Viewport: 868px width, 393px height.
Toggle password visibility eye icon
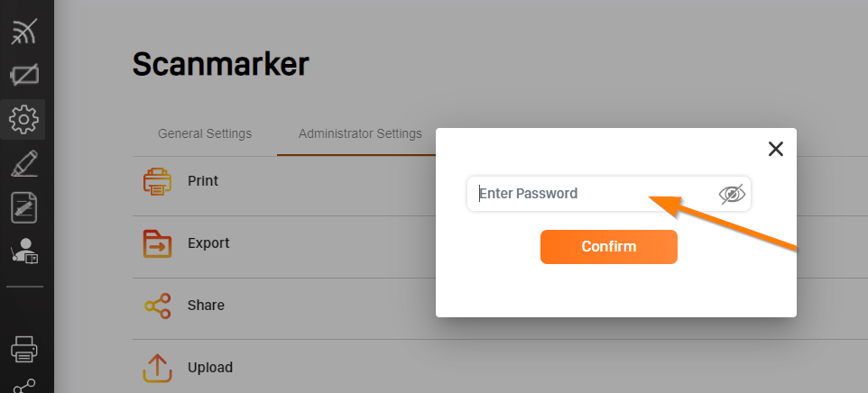[x=732, y=194]
